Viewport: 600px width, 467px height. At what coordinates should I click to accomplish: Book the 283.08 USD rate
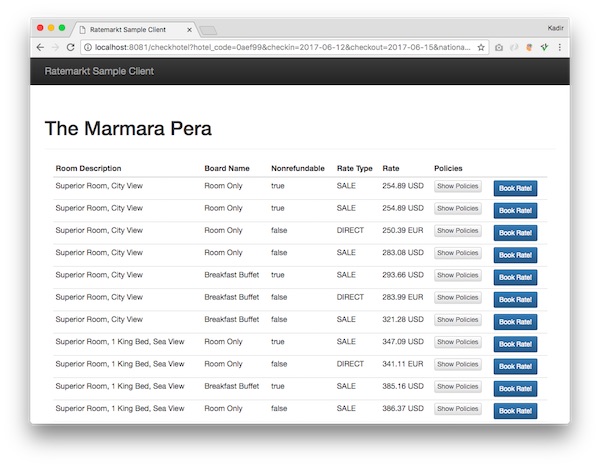(x=515, y=255)
